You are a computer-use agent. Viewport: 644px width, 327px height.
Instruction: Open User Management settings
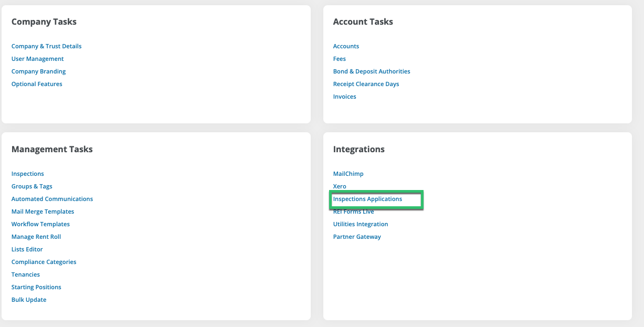38,59
